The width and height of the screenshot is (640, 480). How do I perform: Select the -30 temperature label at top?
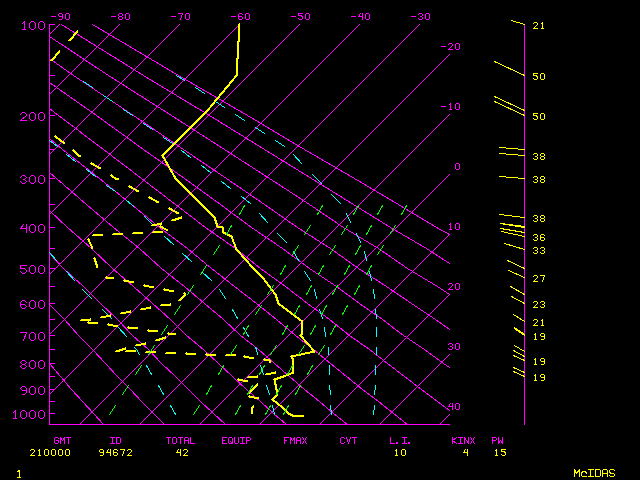pos(420,17)
